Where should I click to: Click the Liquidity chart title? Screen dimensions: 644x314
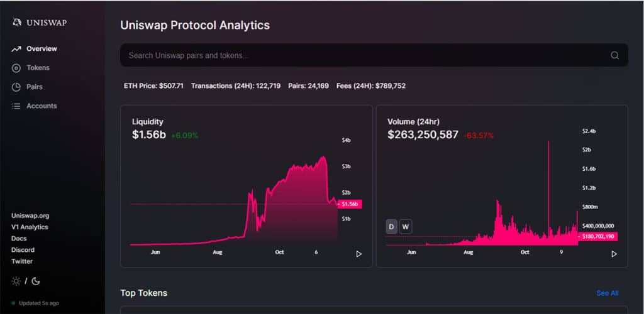[x=147, y=122]
